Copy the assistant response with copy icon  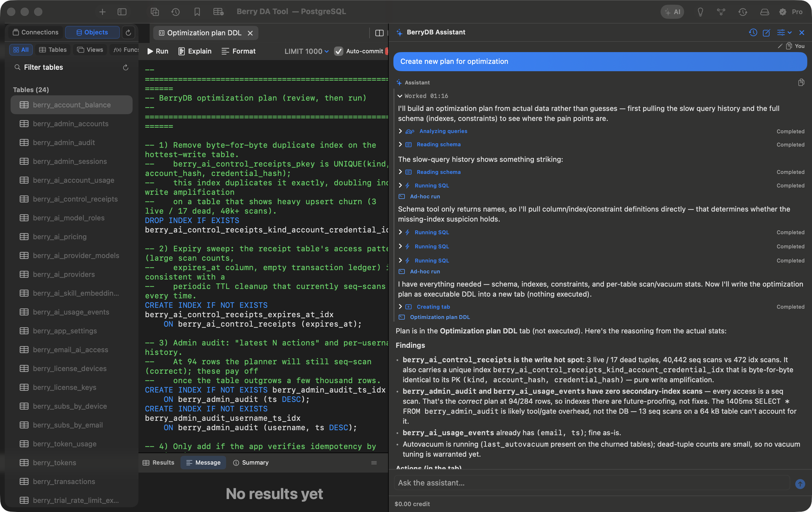(801, 82)
